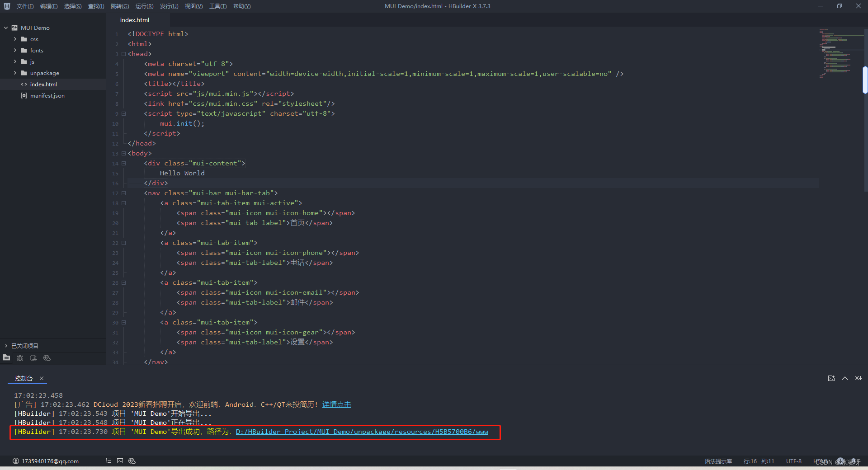The width and height of the screenshot is (868, 470).
Task: Select the unpackage folder icon
Action: coord(24,73)
